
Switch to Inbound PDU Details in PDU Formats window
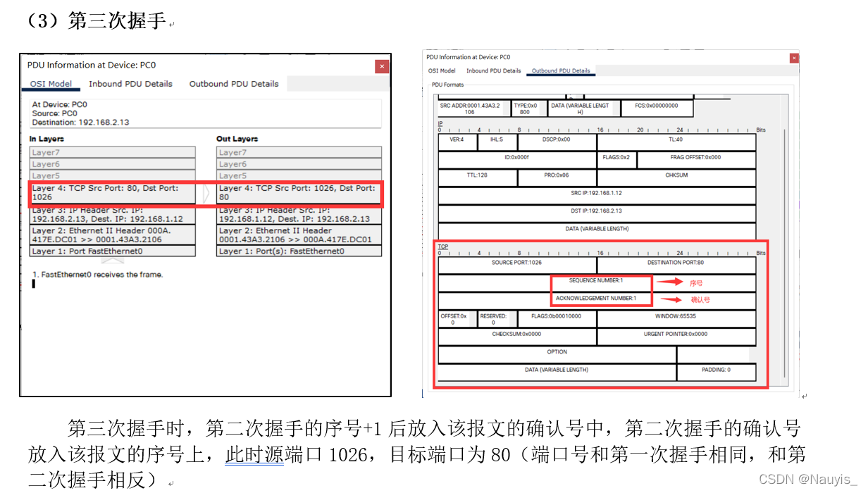pyautogui.click(x=493, y=71)
